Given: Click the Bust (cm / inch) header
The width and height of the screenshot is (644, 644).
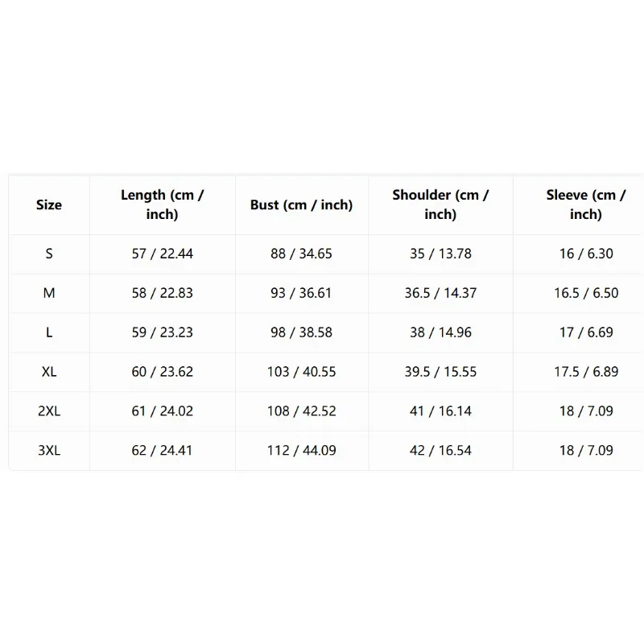Looking at the screenshot, I should click(301, 204).
